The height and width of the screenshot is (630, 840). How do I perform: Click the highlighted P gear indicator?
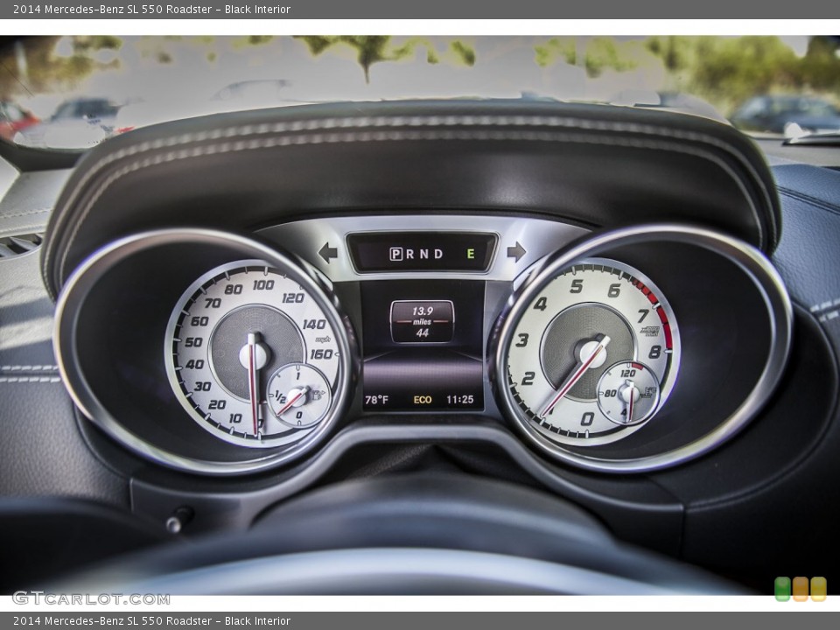[x=395, y=254]
